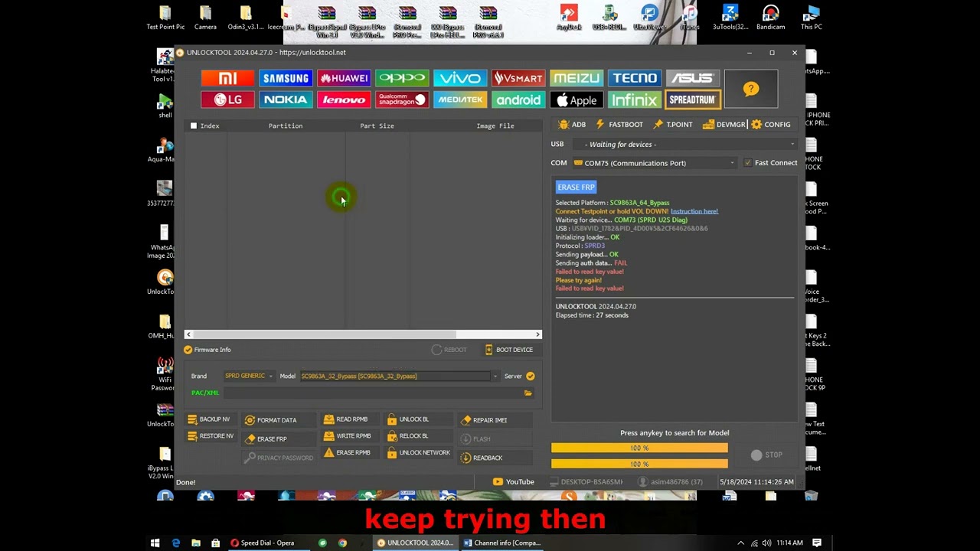The width and height of the screenshot is (980, 551).
Task: Click the PAC/XML path input field
Action: 371,393
